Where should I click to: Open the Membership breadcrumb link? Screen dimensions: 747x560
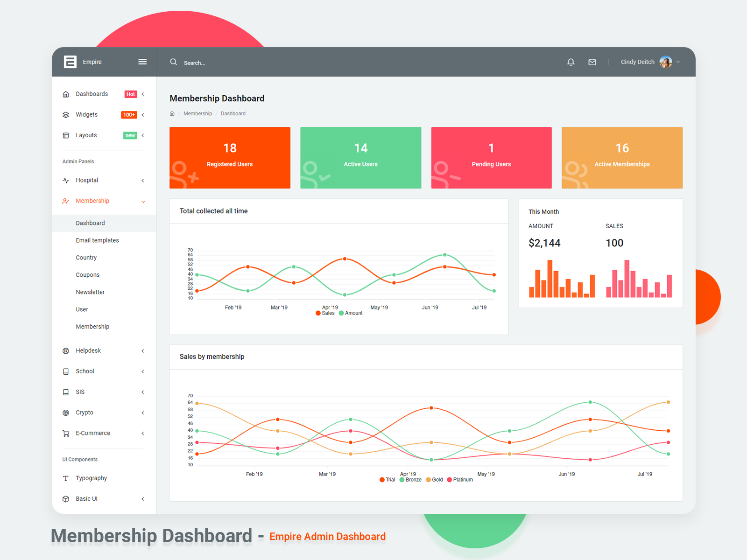point(197,113)
